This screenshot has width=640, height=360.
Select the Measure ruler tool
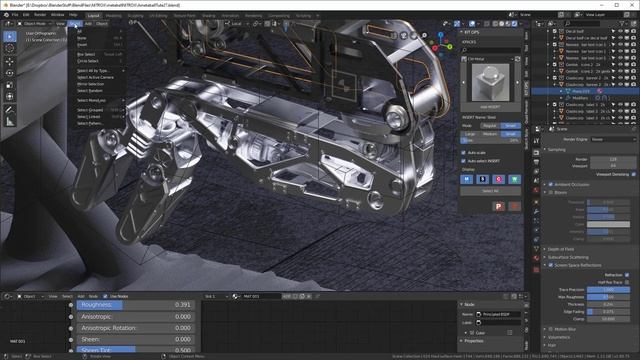coord(10,121)
